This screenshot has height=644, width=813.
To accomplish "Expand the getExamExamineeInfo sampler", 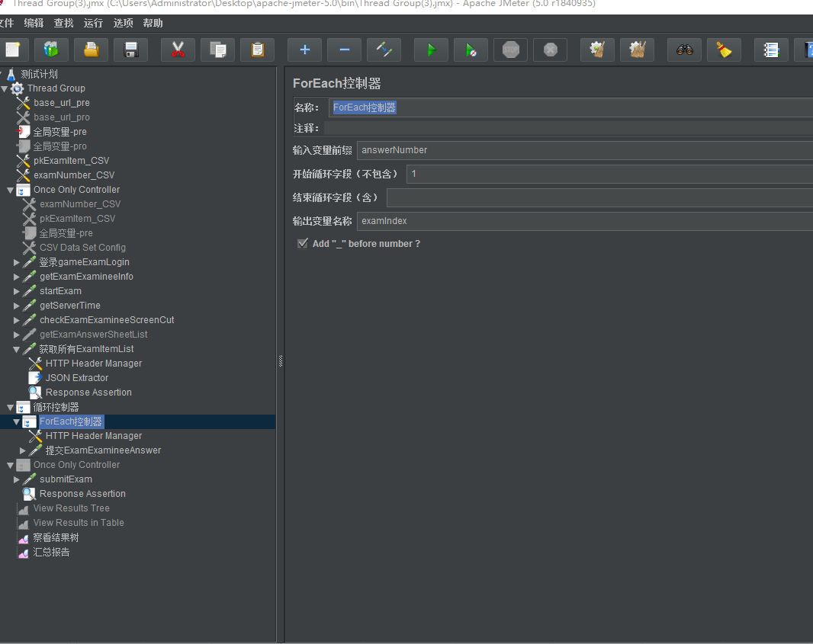I will (17, 277).
